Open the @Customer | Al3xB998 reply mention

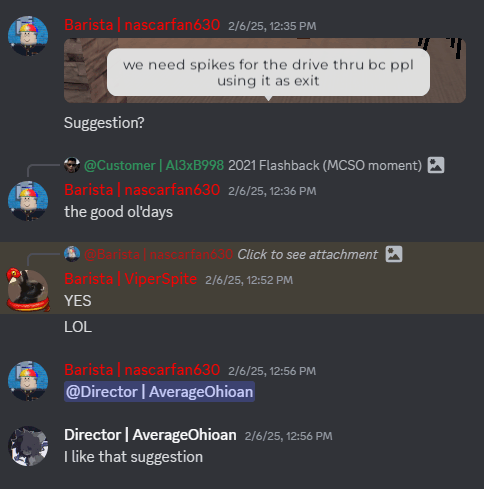pos(154,165)
